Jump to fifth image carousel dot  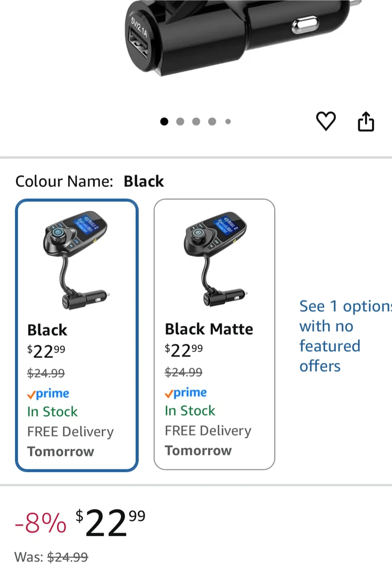(x=228, y=121)
